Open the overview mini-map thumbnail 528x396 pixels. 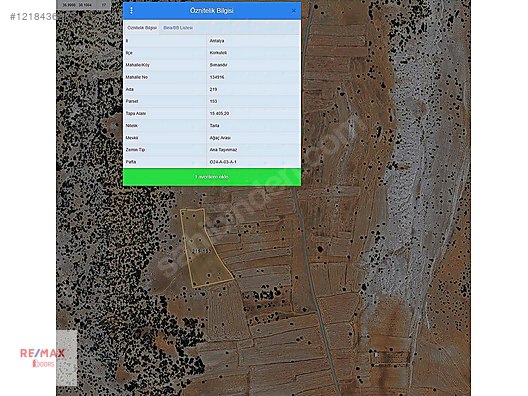[67, 358]
